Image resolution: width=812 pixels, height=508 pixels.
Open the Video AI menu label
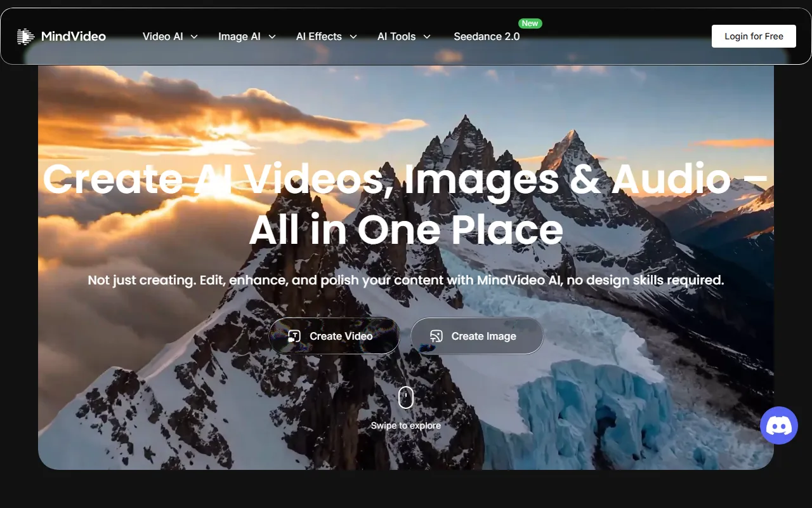(162, 37)
